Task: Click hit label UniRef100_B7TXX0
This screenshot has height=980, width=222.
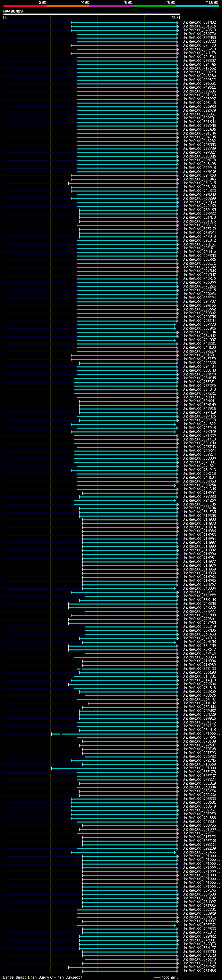Action: 199,436
